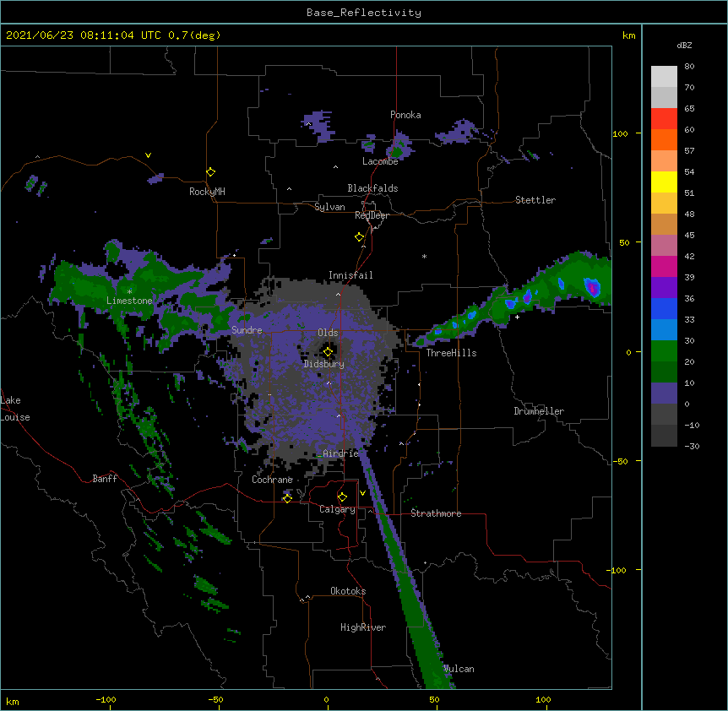Select the Vulcan label
The image size is (728, 711).
[459, 669]
